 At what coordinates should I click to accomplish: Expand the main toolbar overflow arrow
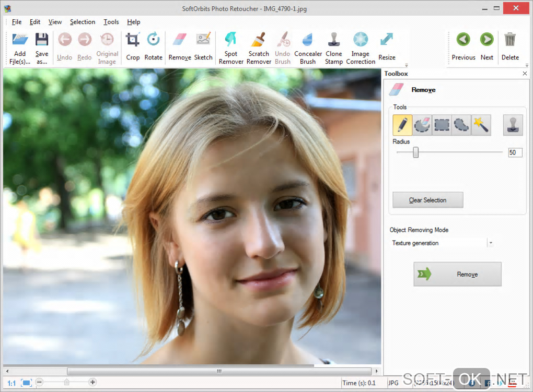pos(407,65)
